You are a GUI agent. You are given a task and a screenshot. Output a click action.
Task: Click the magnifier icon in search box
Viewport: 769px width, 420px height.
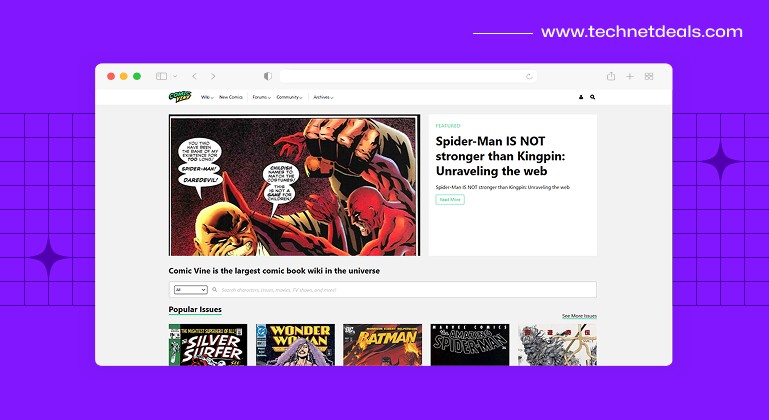(x=214, y=289)
